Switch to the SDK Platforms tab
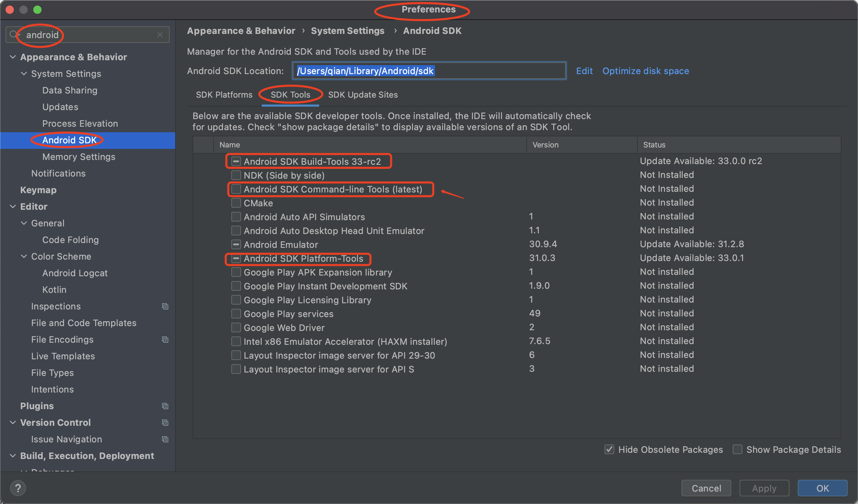The width and height of the screenshot is (858, 504). pyautogui.click(x=224, y=95)
